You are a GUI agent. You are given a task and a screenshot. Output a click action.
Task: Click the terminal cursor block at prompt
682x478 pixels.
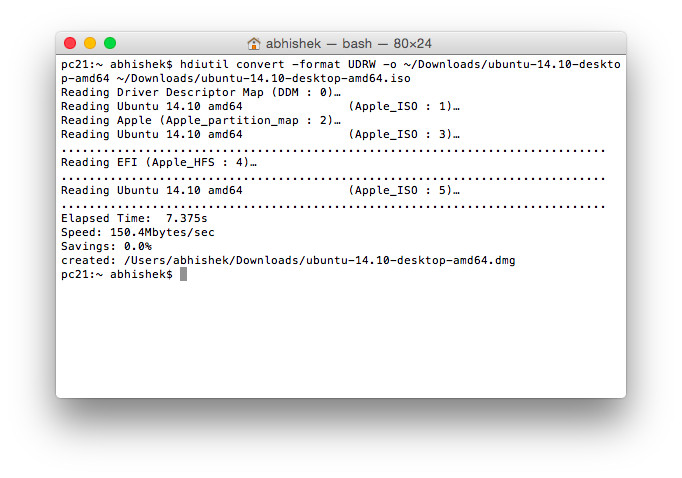point(183,274)
